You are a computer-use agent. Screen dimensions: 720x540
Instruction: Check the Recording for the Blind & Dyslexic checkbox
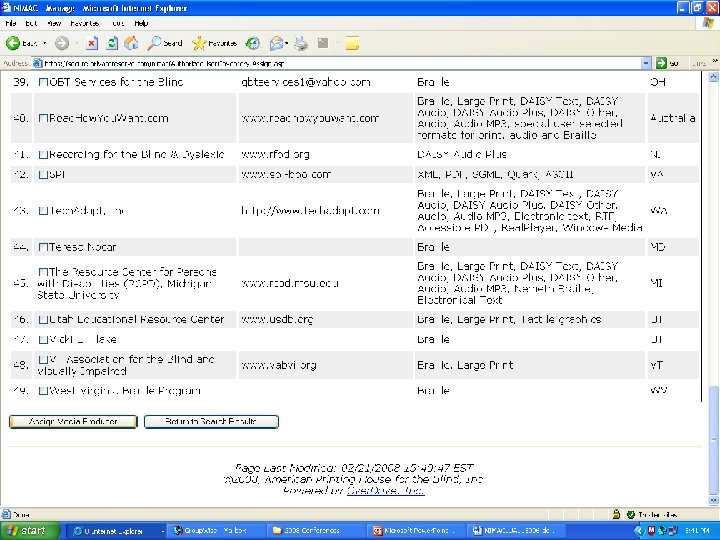tap(43, 155)
